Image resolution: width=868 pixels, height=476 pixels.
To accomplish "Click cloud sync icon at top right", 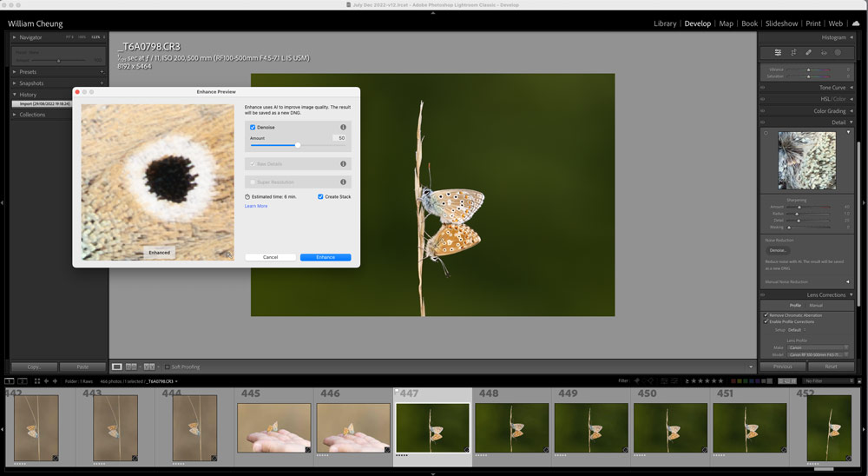I will click(x=857, y=23).
